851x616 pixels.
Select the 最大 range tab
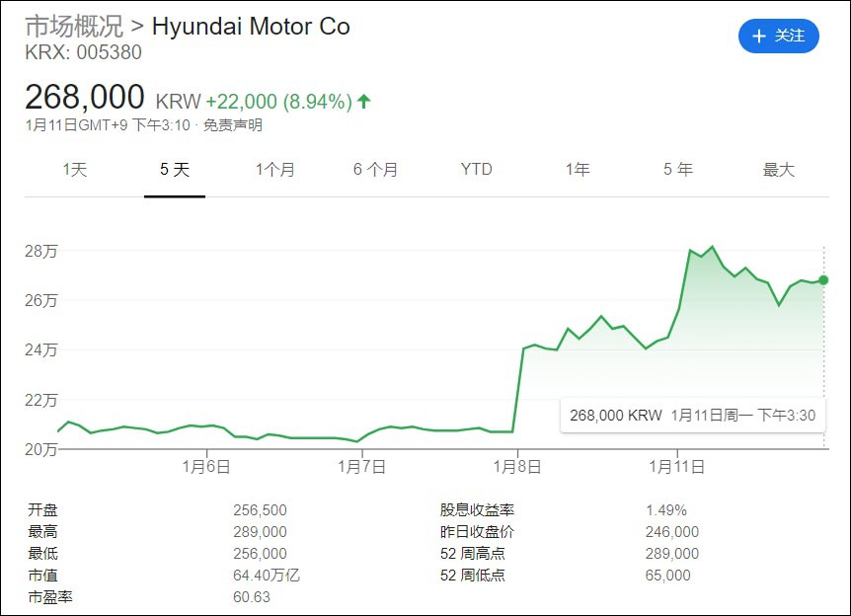(778, 170)
